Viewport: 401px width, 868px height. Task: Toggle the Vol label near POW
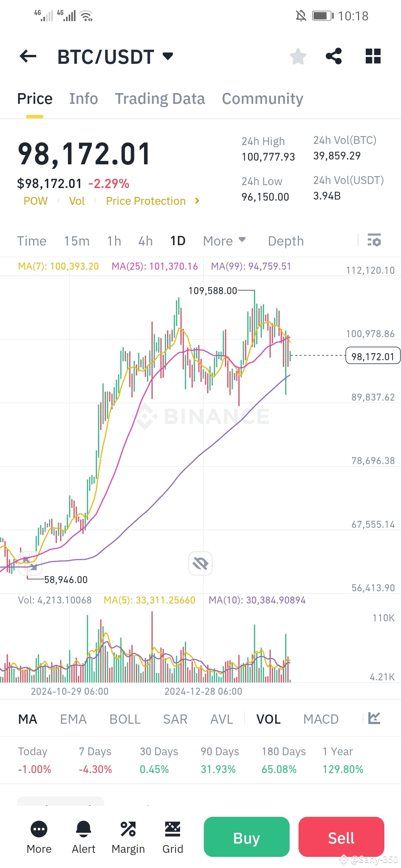click(76, 201)
